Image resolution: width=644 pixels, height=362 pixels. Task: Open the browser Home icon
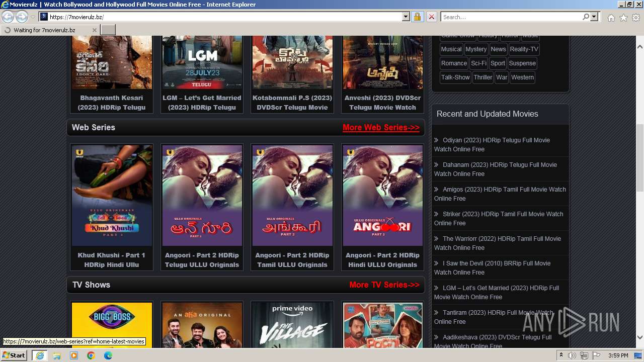[611, 18]
